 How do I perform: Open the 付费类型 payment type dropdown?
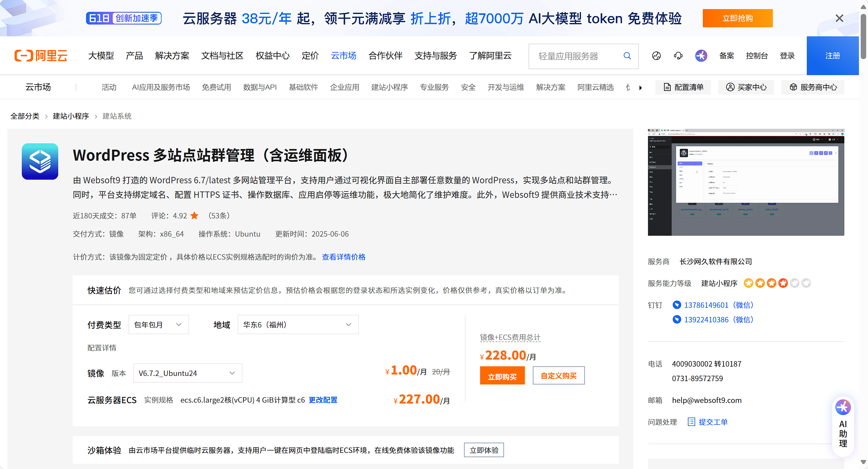[x=159, y=324]
